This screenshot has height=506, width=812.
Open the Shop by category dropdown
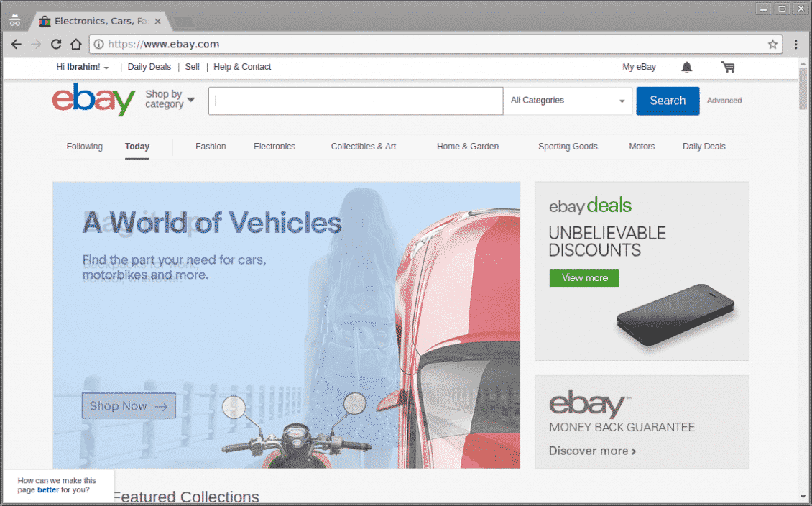pyautogui.click(x=170, y=99)
